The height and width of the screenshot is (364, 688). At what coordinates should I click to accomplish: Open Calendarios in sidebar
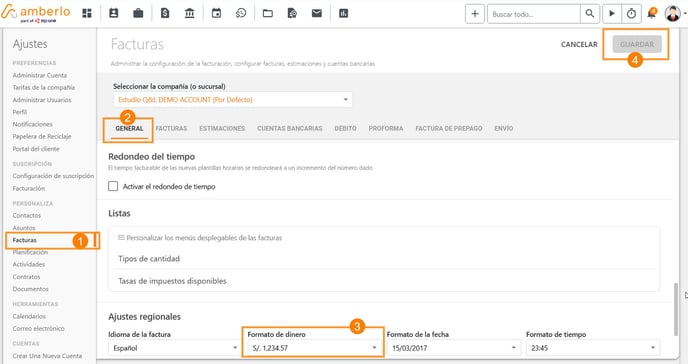pyautogui.click(x=29, y=316)
